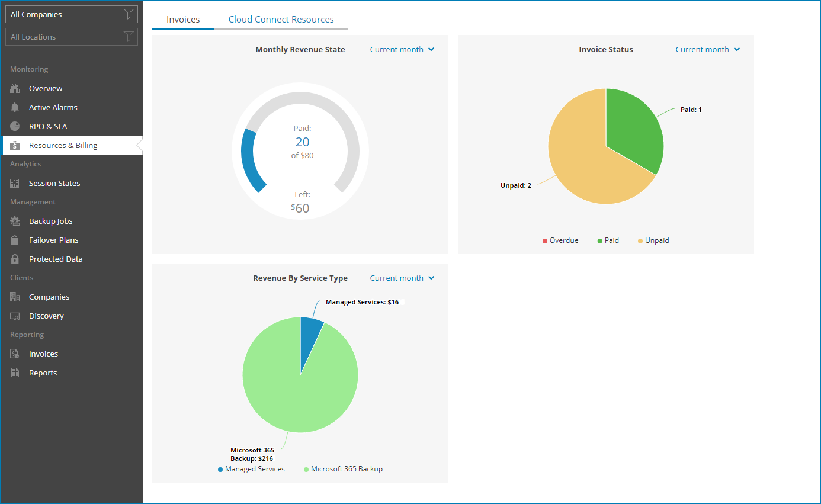Select the Failover Plans icon
821x504 pixels.
pyautogui.click(x=15, y=239)
